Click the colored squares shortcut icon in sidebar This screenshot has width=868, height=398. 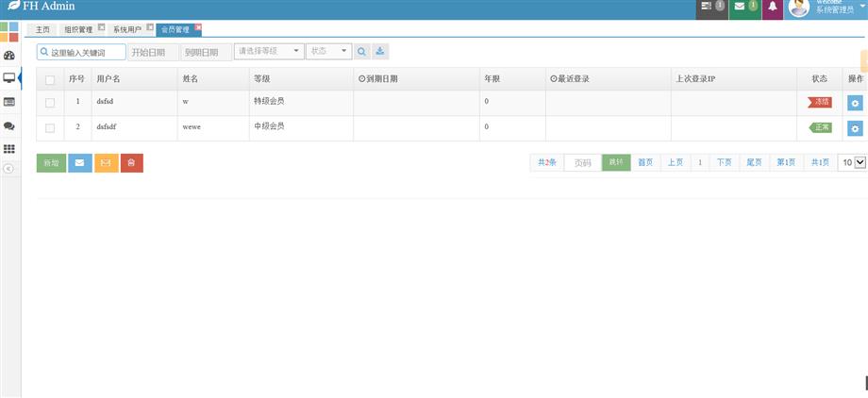point(9,32)
